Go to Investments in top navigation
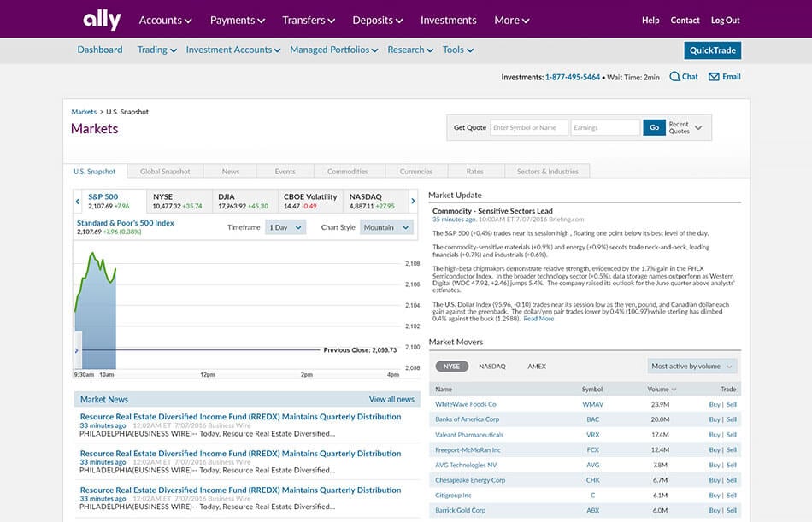Viewport: 812px width, 522px height. (x=449, y=21)
